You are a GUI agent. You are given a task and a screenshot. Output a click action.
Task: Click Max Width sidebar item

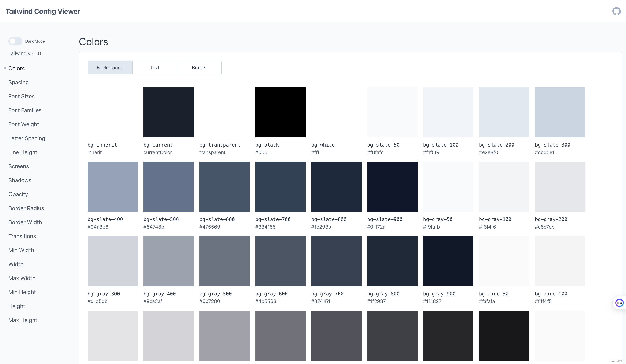point(22,278)
